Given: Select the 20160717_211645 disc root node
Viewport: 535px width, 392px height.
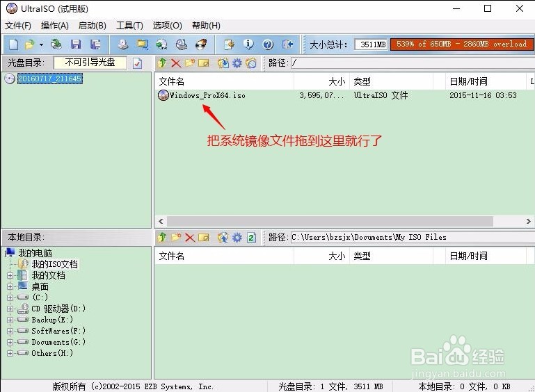Looking at the screenshot, I should pos(50,79).
